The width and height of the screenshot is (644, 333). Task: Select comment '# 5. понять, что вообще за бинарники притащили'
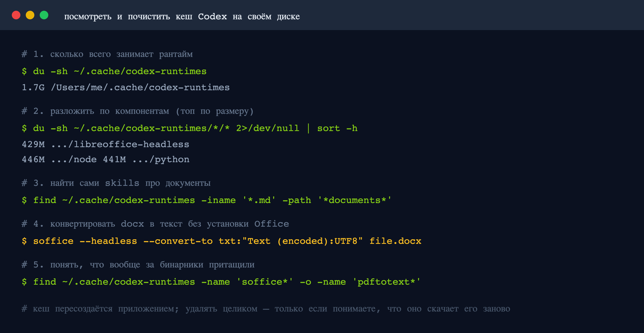(x=138, y=265)
